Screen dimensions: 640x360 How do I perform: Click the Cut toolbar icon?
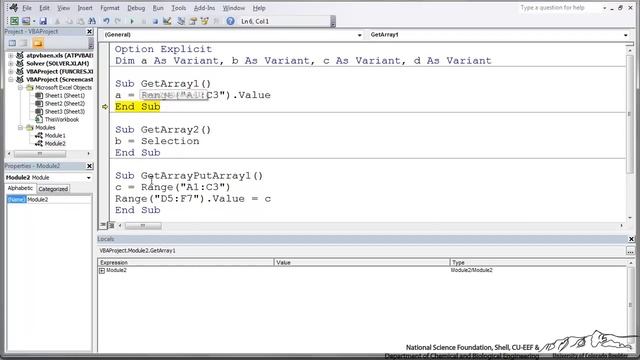58,21
